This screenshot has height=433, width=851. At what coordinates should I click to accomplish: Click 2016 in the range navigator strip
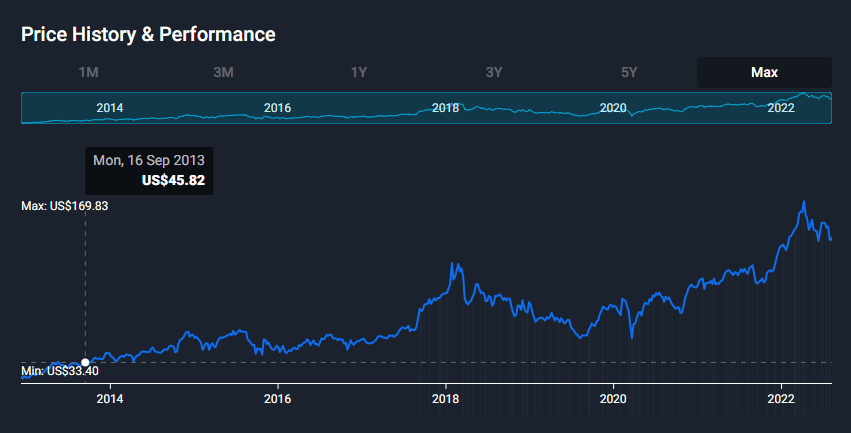point(277,108)
